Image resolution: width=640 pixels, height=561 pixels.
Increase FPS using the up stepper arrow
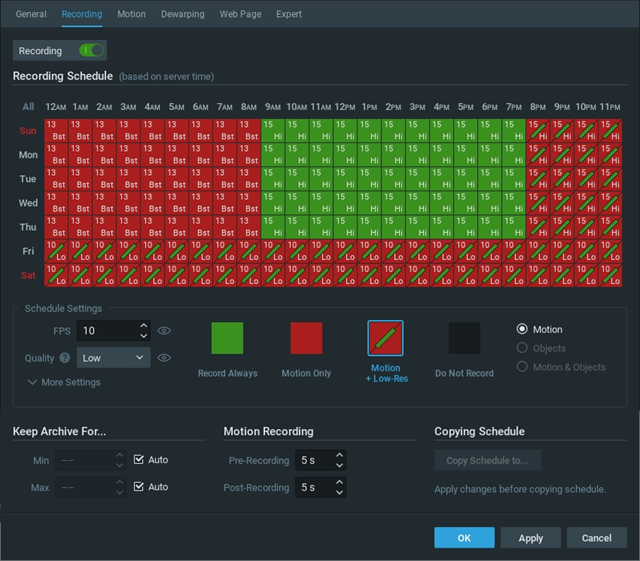click(x=144, y=325)
